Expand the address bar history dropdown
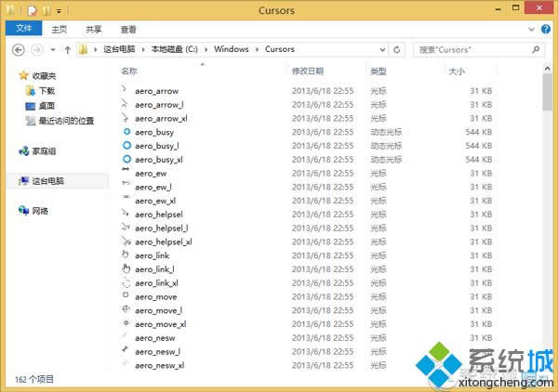This screenshot has height=392, width=558. click(x=382, y=50)
